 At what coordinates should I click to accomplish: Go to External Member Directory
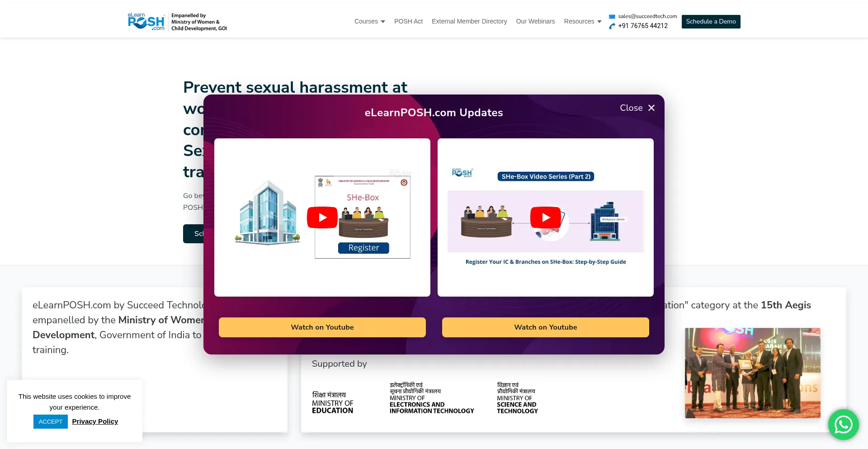pos(469,21)
